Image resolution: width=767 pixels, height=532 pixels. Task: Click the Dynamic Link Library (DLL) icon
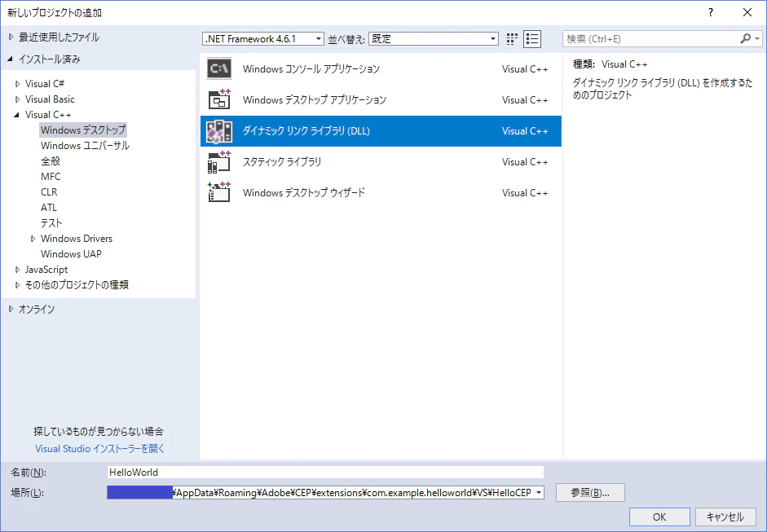218,131
